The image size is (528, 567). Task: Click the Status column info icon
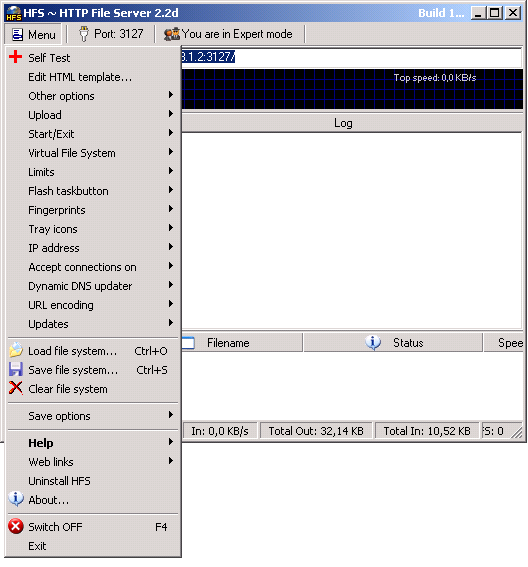[373, 342]
